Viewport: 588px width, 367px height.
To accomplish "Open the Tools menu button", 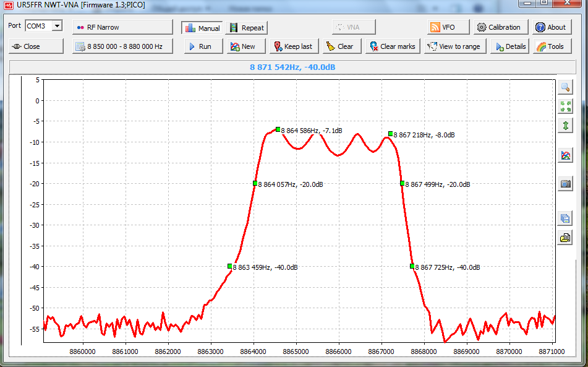I will click(x=548, y=46).
